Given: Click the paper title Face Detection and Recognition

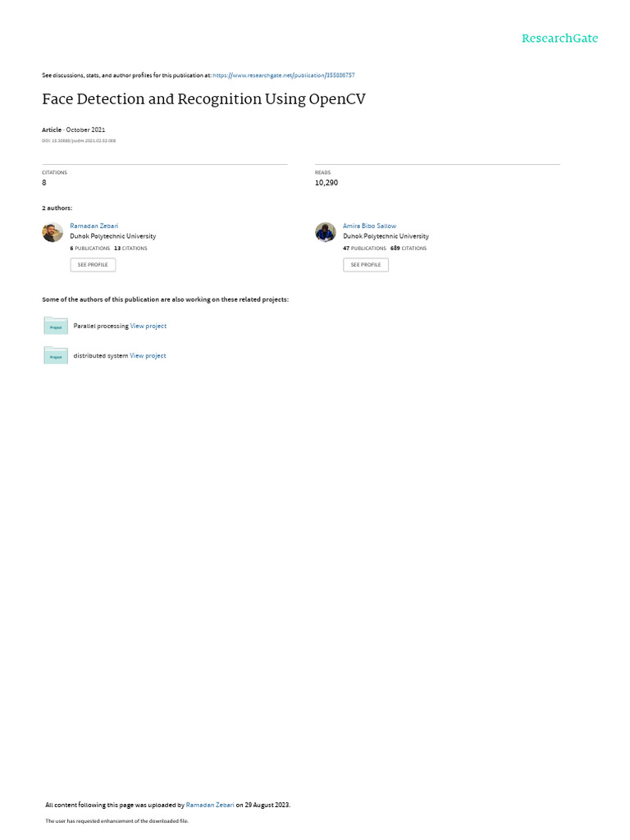Looking at the screenshot, I should (x=203, y=99).
